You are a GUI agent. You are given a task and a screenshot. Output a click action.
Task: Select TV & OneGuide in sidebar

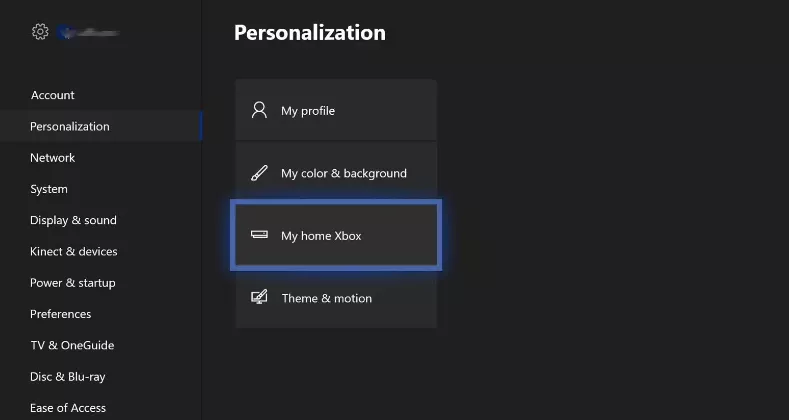(x=72, y=345)
